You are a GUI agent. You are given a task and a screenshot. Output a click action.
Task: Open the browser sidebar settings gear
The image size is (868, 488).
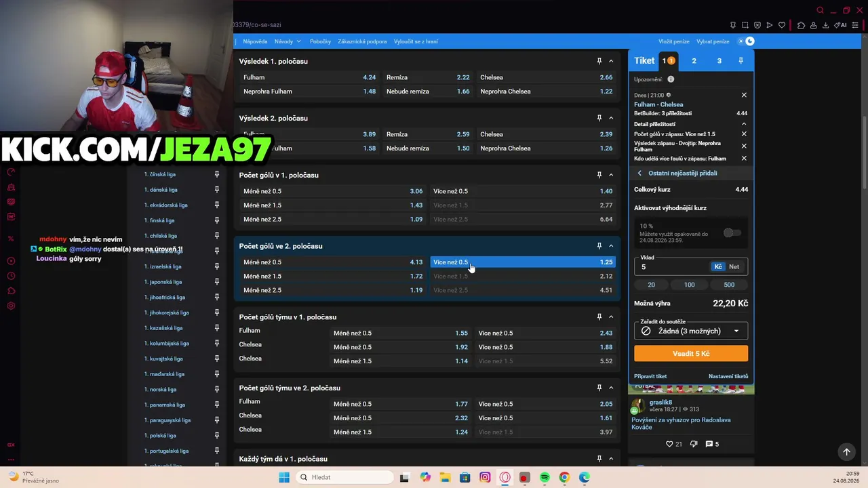[11, 306]
